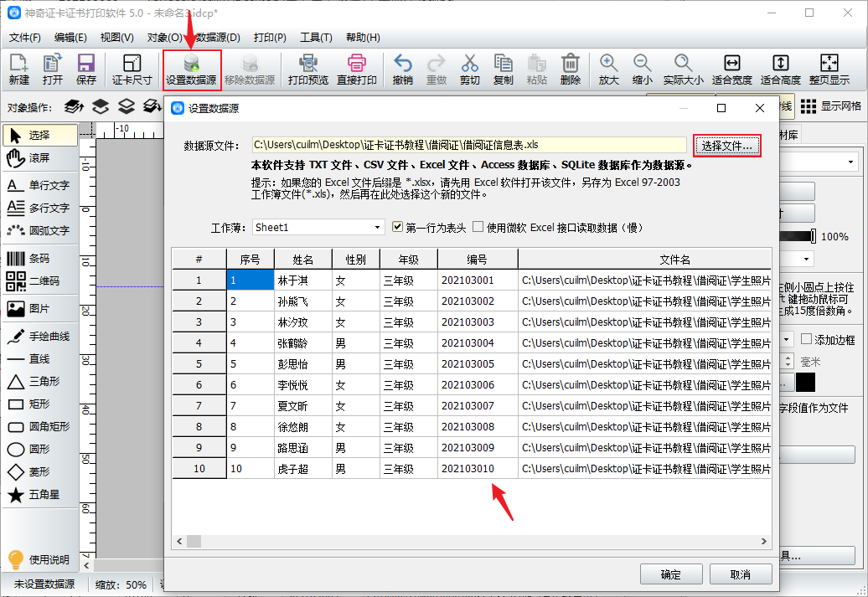
Task: Enable 使用微软 Excel 接口读取数据 checkbox
Action: pos(478,227)
